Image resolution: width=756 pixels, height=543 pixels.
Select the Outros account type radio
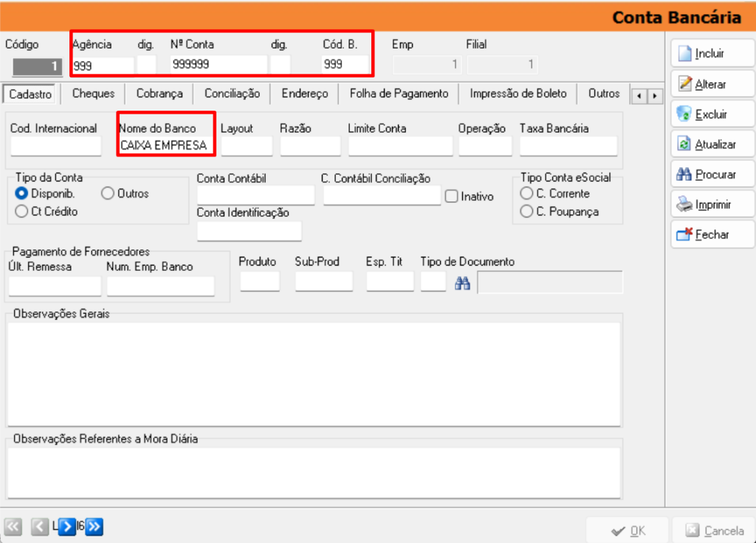108,193
